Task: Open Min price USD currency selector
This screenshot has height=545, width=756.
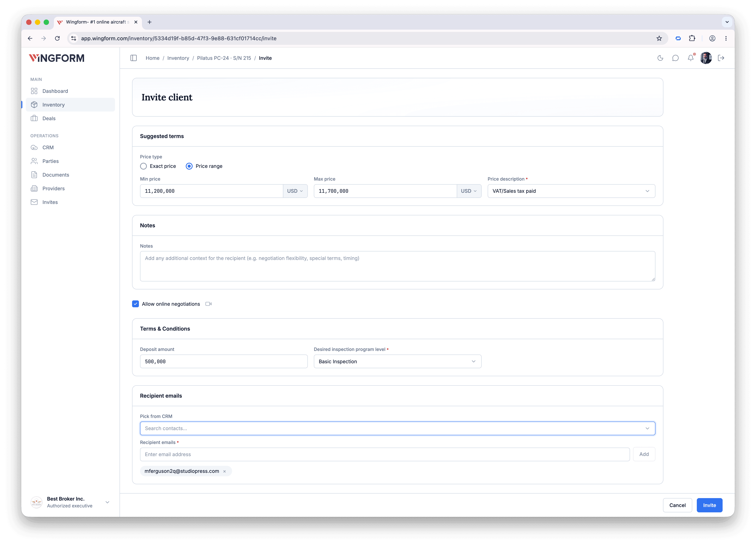Action: pyautogui.click(x=295, y=191)
